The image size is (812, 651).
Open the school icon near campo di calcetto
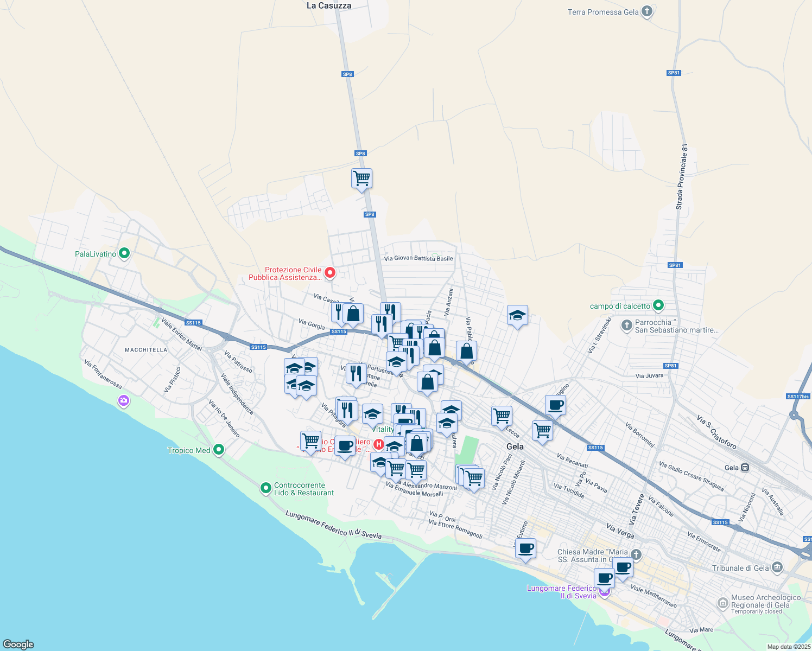[517, 315]
